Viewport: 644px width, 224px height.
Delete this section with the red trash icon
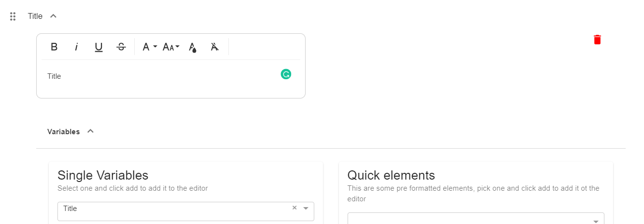coord(597,40)
